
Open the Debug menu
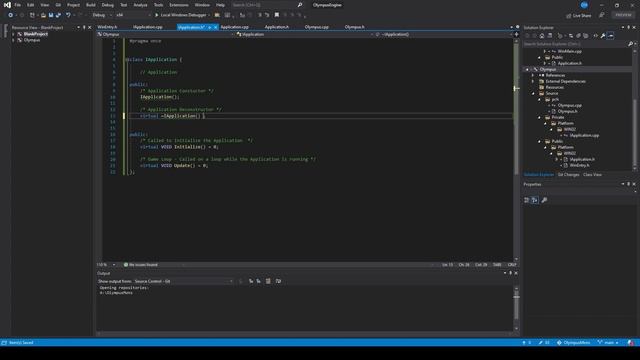coord(108,5)
